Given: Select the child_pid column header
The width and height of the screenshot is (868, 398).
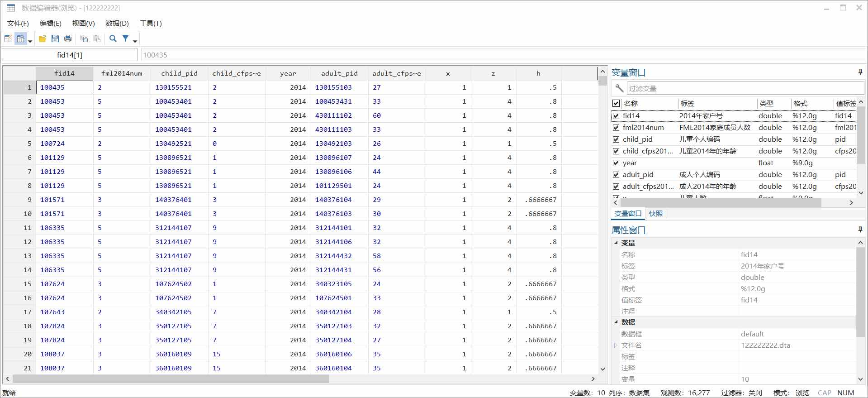Looking at the screenshot, I should (x=180, y=73).
